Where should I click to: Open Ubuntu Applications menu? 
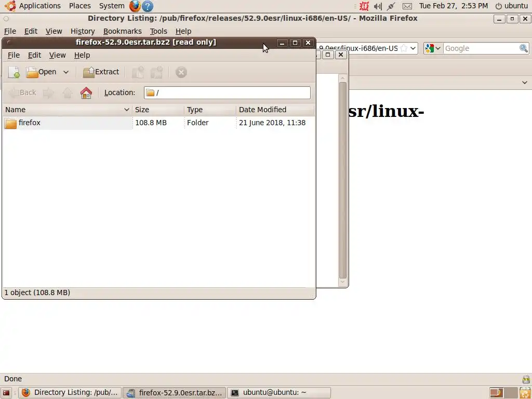pyautogui.click(x=39, y=6)
